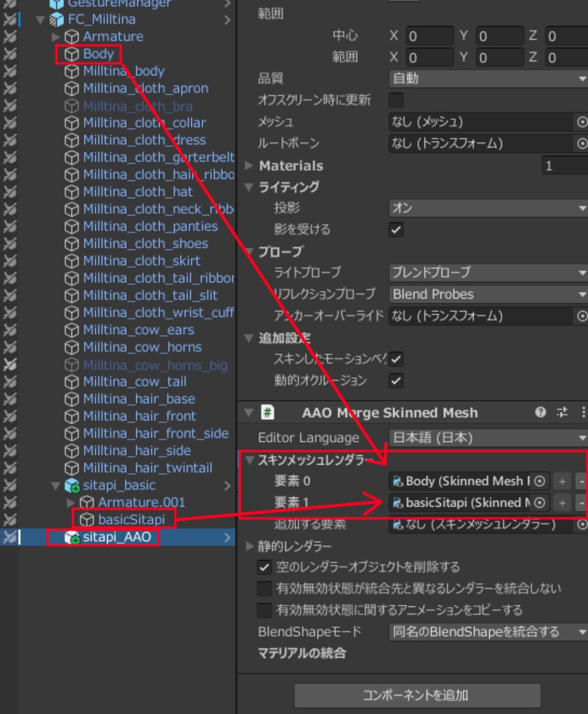Expand the Armature.001 node
Viewport: 588px width, 714px height.
pos(70,502)
